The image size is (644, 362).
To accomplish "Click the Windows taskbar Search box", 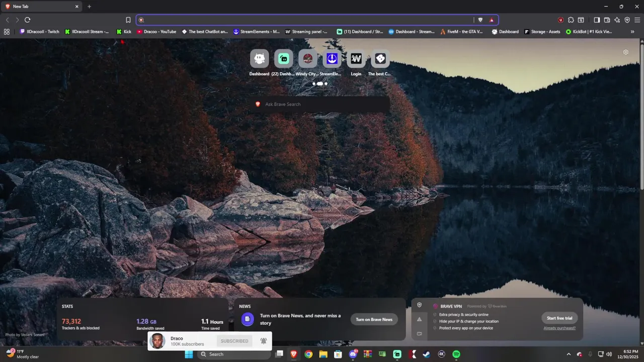I will click(x=233, y=354).
